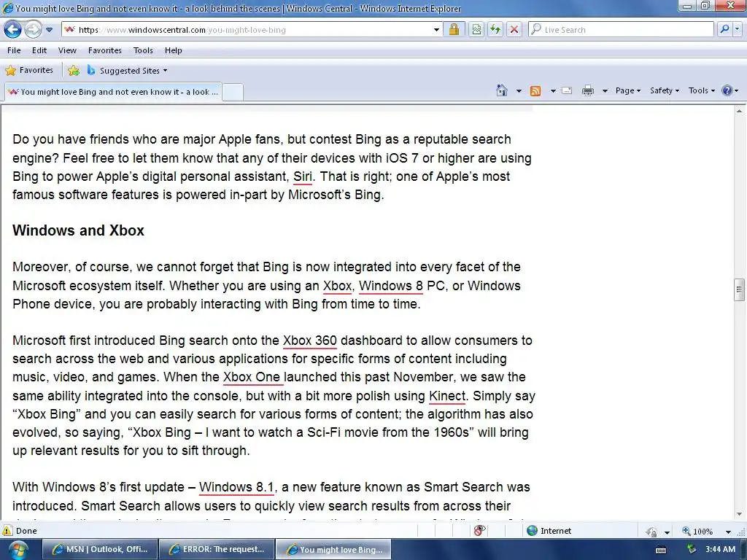Image resolution: width=747 pixels, height=560 pixels.
Task: Click the scrollbar up arrow
Action: click(739, 111)
